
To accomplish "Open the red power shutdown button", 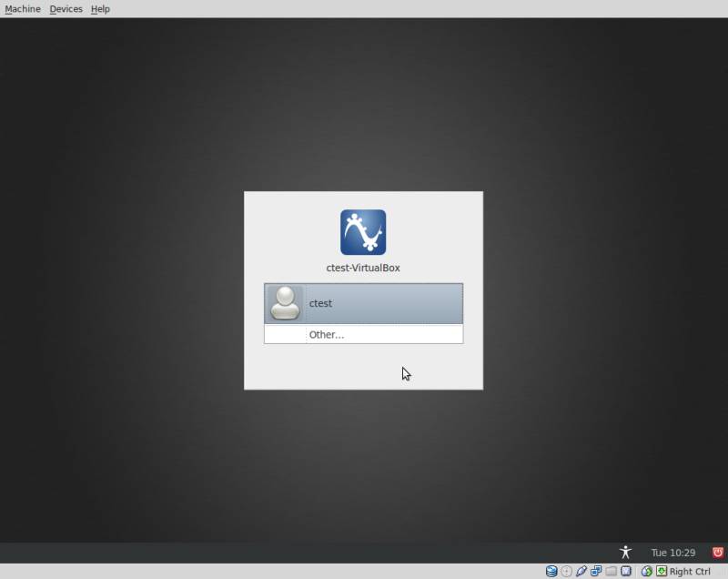I will point(717,552).
